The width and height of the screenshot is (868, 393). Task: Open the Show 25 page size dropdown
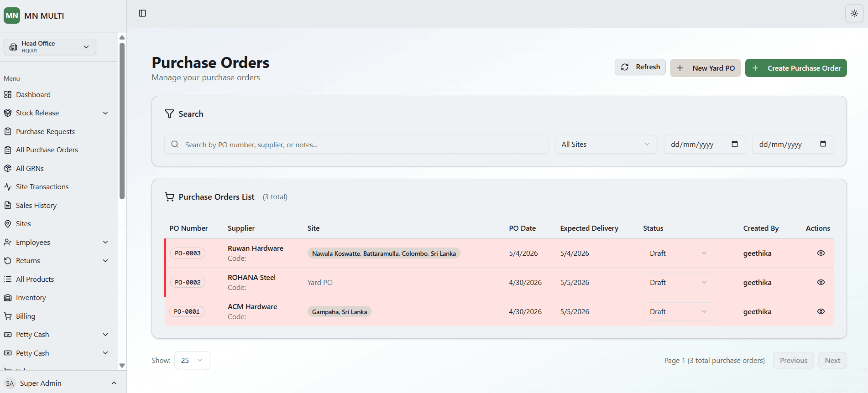click(192, 360)
